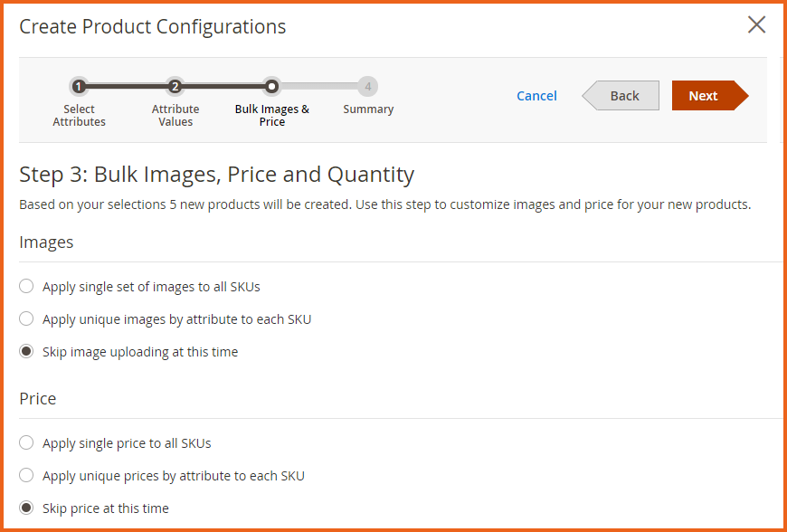Enable 'Skip image uploading at this time'
787x532 pixels.
coord(26,351)
